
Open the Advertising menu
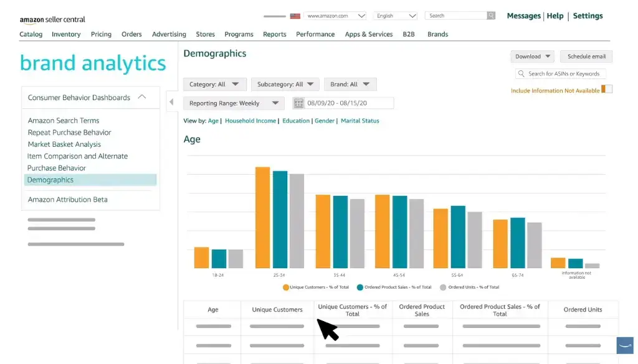[x=169, y=34]
